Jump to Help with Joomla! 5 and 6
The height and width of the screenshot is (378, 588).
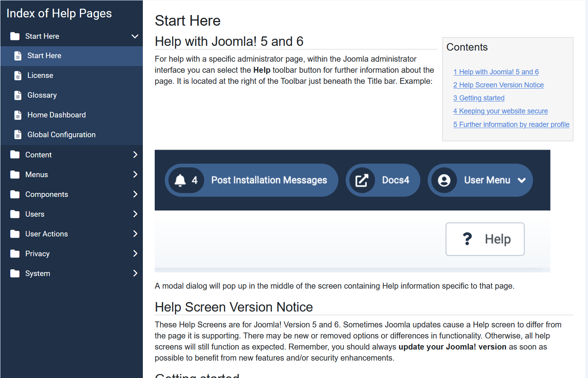496,72
